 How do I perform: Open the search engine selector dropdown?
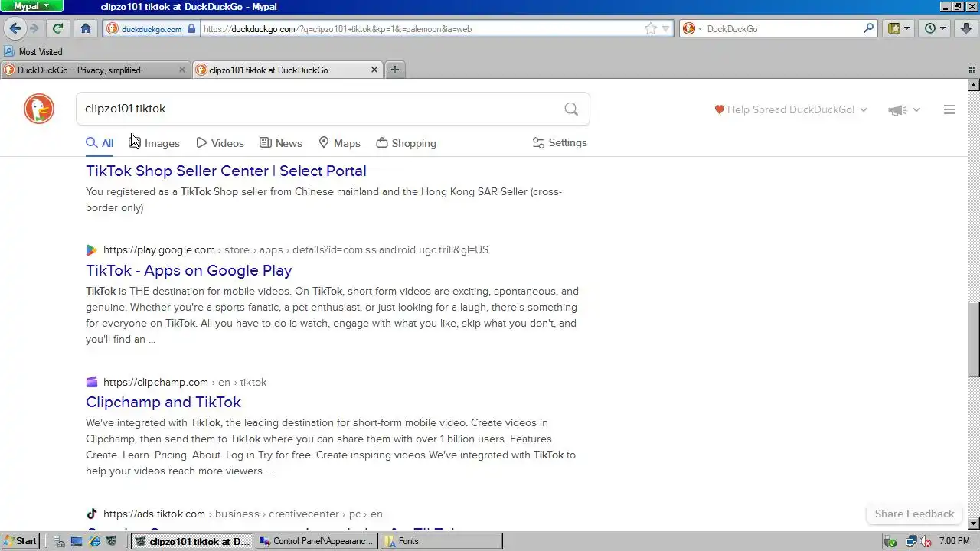click(691, 29)
